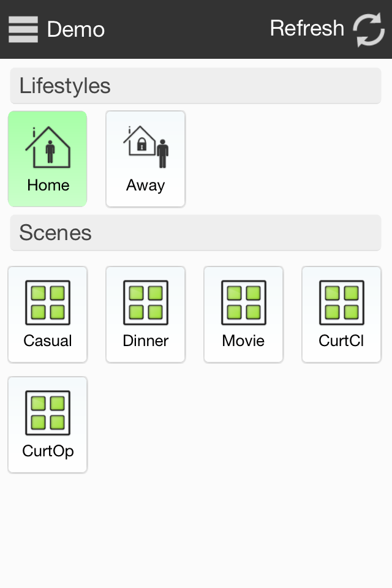Tap the CurtCl scene grid icon
Screen dimensions: 392x588
click(342, 303)
